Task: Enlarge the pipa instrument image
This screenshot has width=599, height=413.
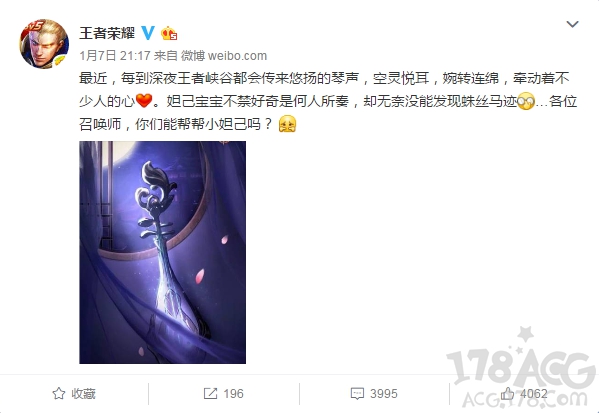Action: (x=162, y=252)
